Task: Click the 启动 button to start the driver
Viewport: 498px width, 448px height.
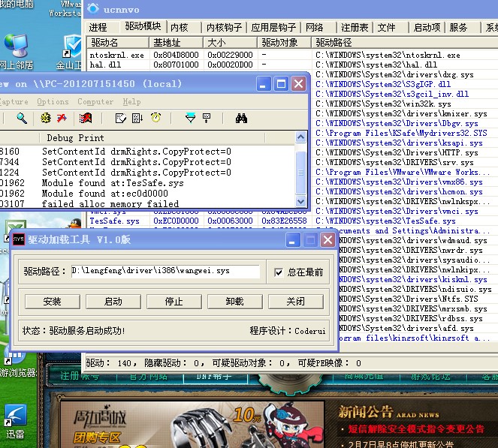Action: point(113,302)
